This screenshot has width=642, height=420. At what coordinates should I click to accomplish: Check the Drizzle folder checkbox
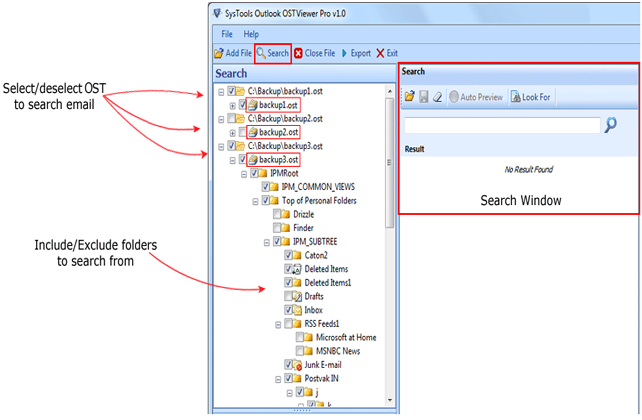point(277,214)
